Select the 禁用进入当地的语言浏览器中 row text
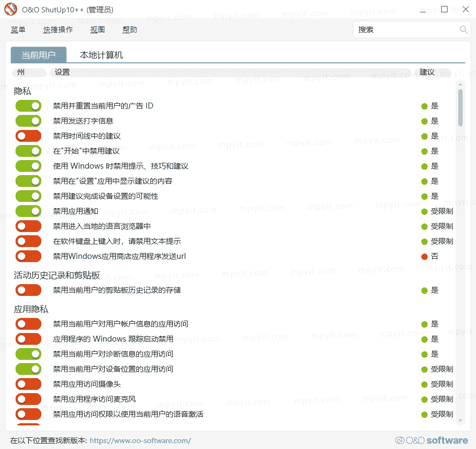The image size is (476, 449). [x=102, y=226]
